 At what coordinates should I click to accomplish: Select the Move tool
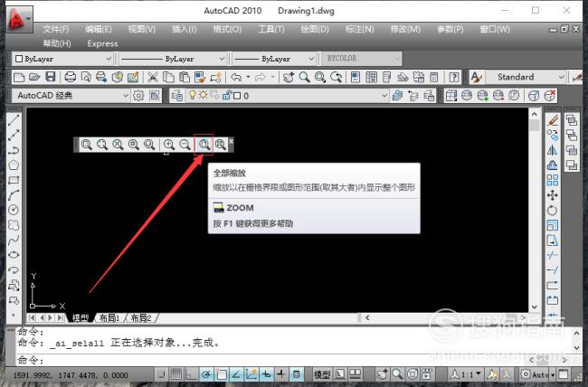pos(553,195)
